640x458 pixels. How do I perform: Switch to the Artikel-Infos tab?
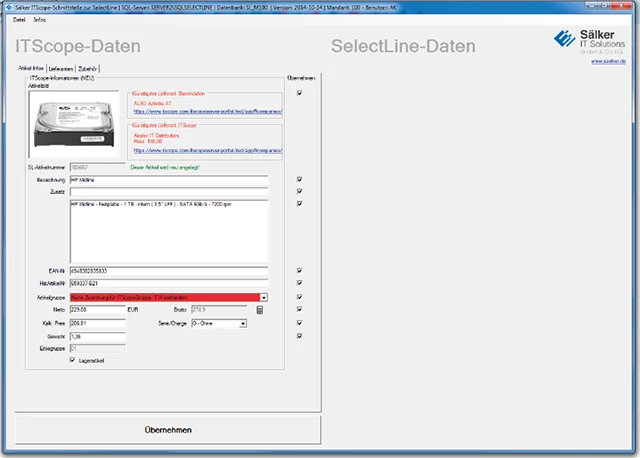coord(31,68)
